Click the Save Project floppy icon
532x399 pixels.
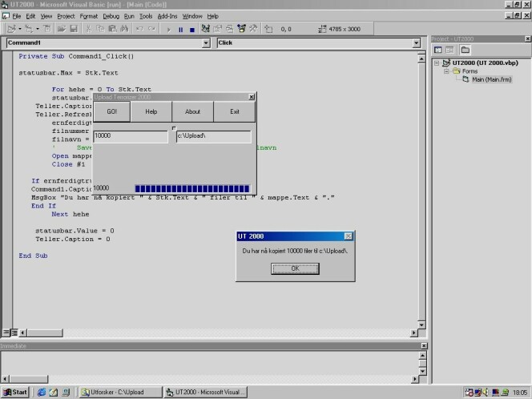pyautogui.click(x=74, y=29)
